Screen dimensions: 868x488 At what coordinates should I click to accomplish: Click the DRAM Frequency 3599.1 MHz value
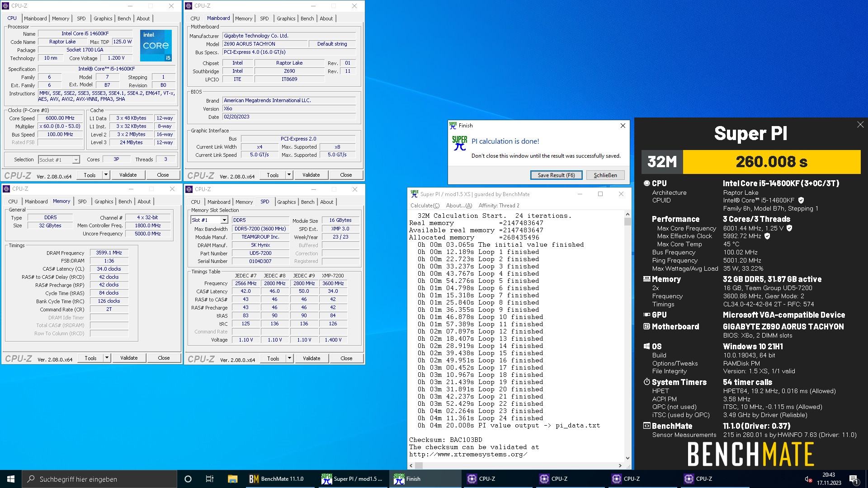click(109, 253)
